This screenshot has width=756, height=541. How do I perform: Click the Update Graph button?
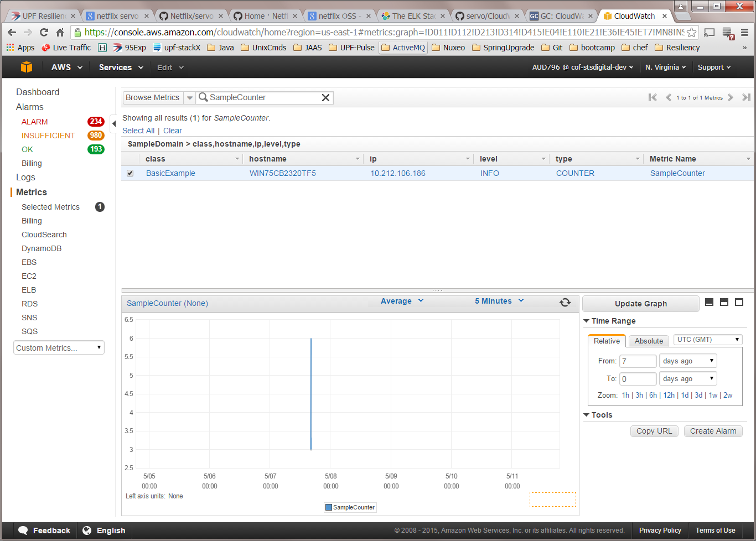(641, 304)
